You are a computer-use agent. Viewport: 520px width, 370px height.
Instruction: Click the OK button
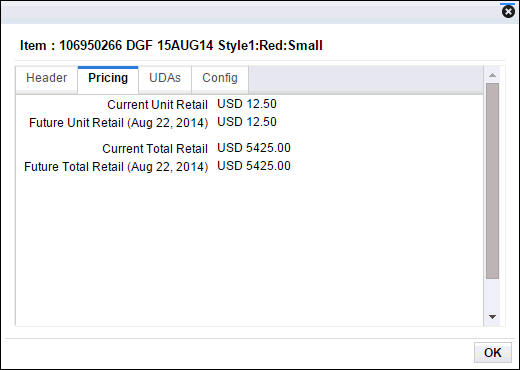click(x=493, y=352)
